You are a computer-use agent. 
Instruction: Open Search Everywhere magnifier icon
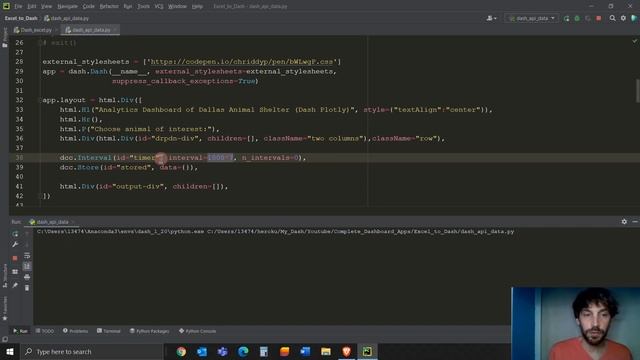(612, 18)
